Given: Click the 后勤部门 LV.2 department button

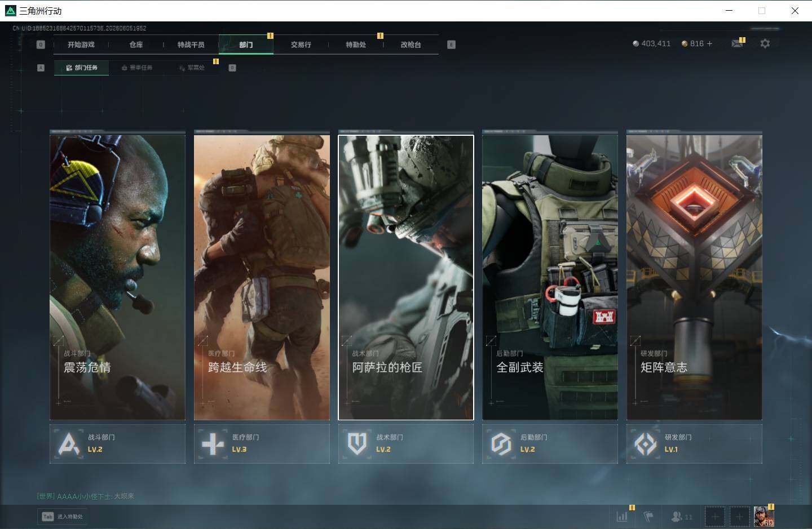Looking at the screenshot, I should [550, 444].
